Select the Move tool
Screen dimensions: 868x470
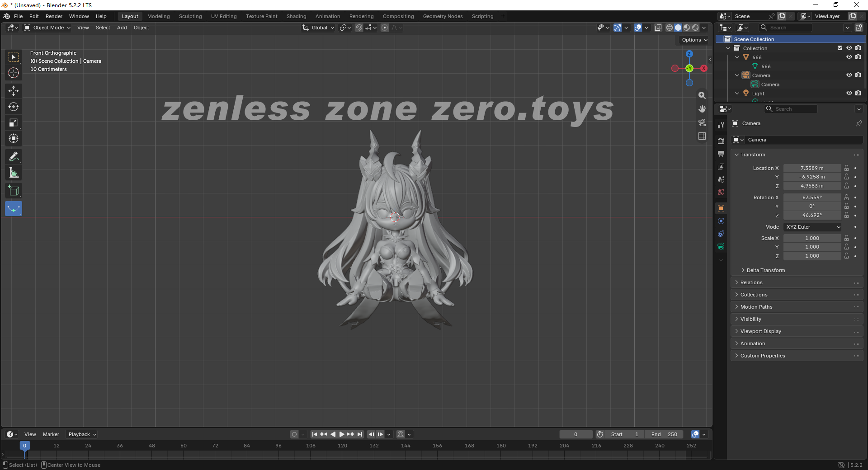click(x=14, y=91)
